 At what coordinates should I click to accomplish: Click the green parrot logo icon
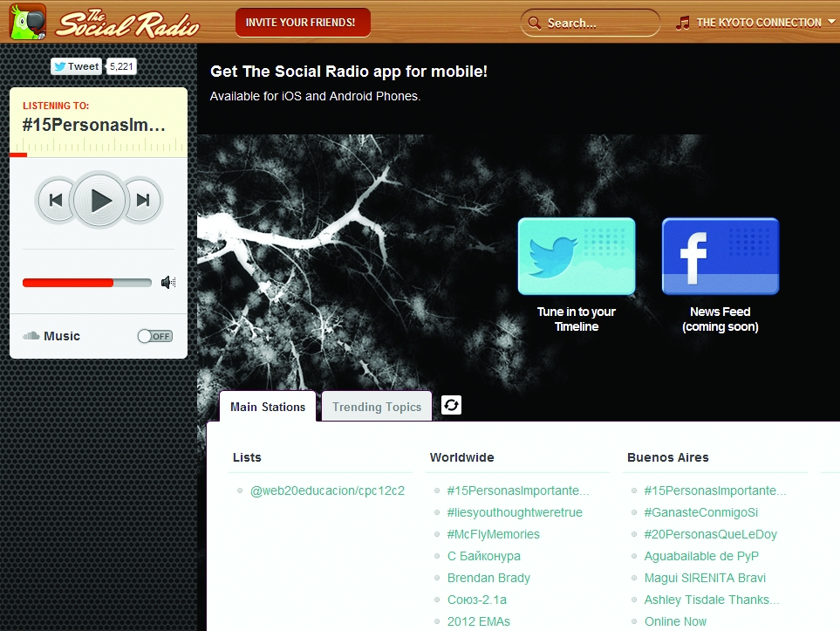(28, 22)
